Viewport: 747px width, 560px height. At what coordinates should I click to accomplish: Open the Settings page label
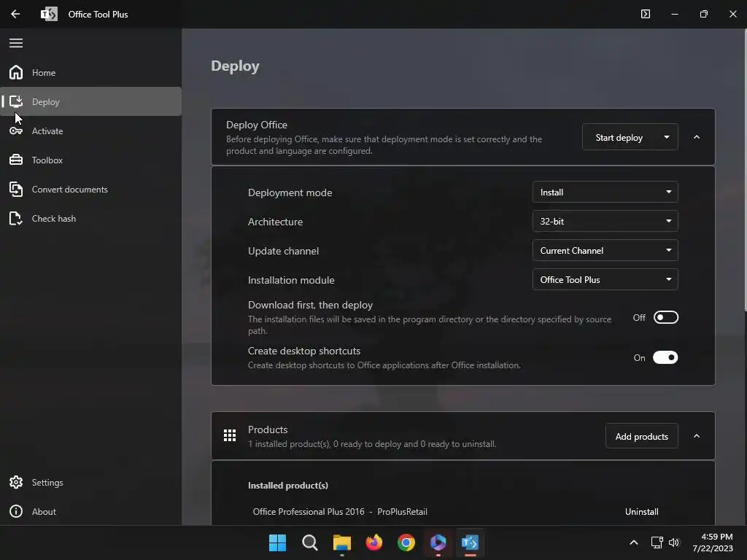[x=47, y=483]
